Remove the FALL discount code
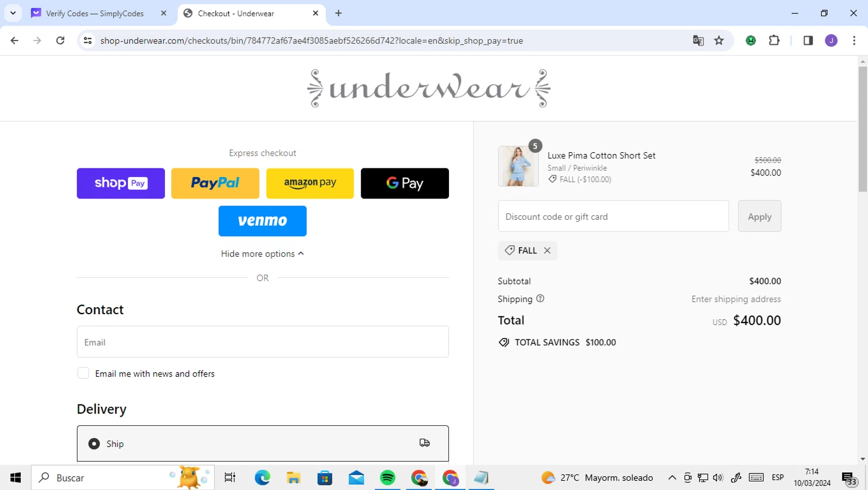Viewport: 868px width, 490px height. [547, 250]
